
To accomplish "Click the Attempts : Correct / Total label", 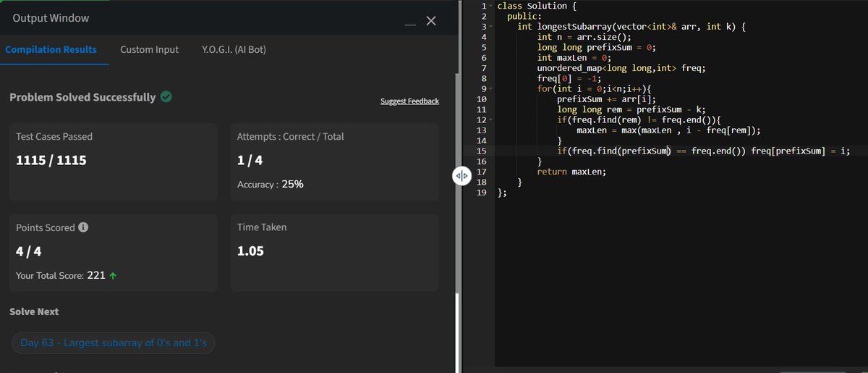I will tap(291, 136).
